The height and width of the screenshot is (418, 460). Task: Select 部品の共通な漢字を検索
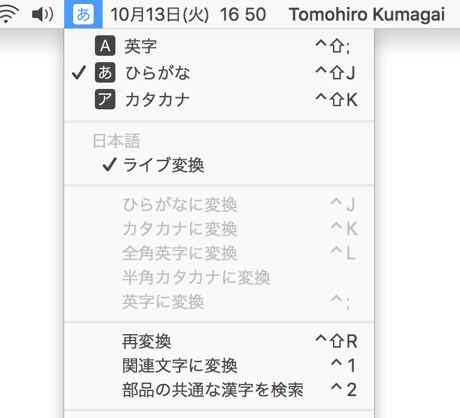219,389
